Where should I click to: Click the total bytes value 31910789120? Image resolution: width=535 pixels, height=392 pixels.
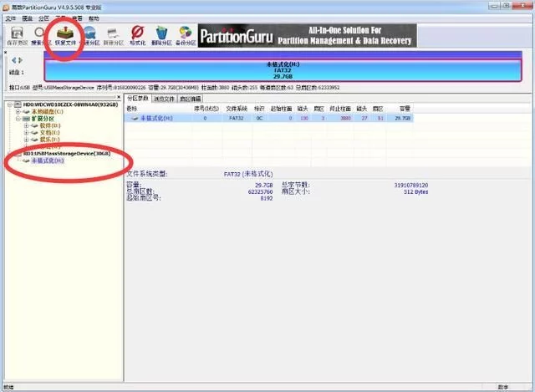click(411, 186)
